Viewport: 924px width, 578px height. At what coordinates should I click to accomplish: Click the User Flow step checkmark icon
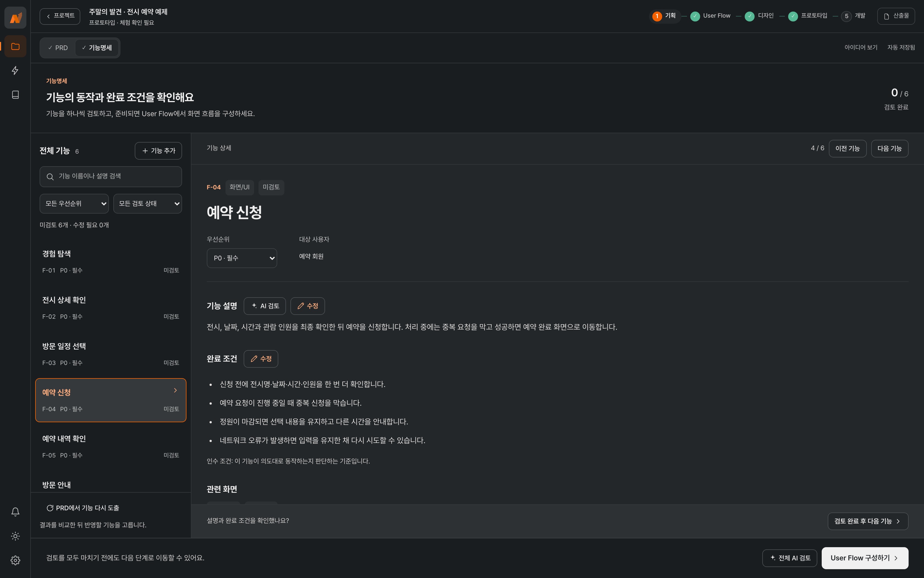[x=695, y=16]
